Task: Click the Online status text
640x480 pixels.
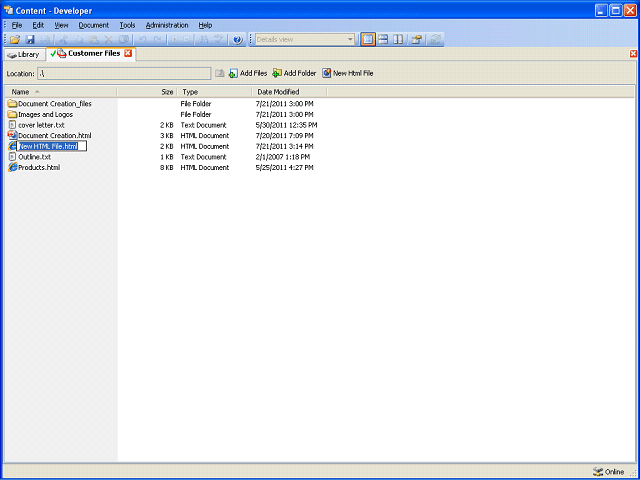Action: pos(614,472)
